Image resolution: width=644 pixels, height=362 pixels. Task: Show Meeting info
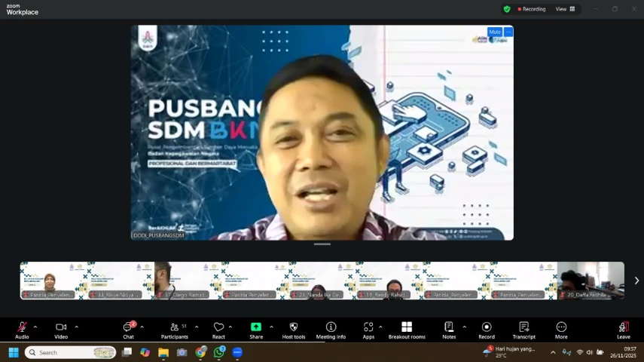tap(331, 330)
